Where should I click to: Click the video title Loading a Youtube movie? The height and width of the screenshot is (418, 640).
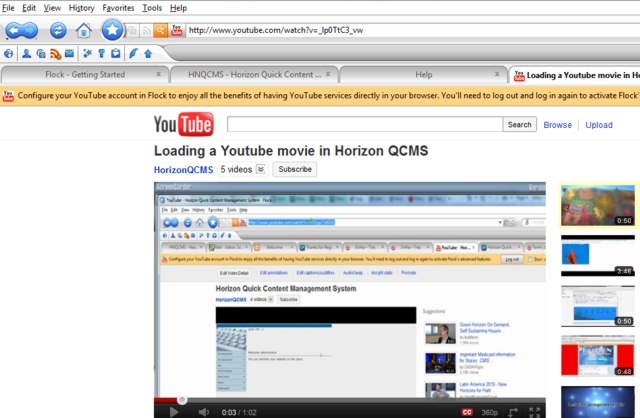291,151
